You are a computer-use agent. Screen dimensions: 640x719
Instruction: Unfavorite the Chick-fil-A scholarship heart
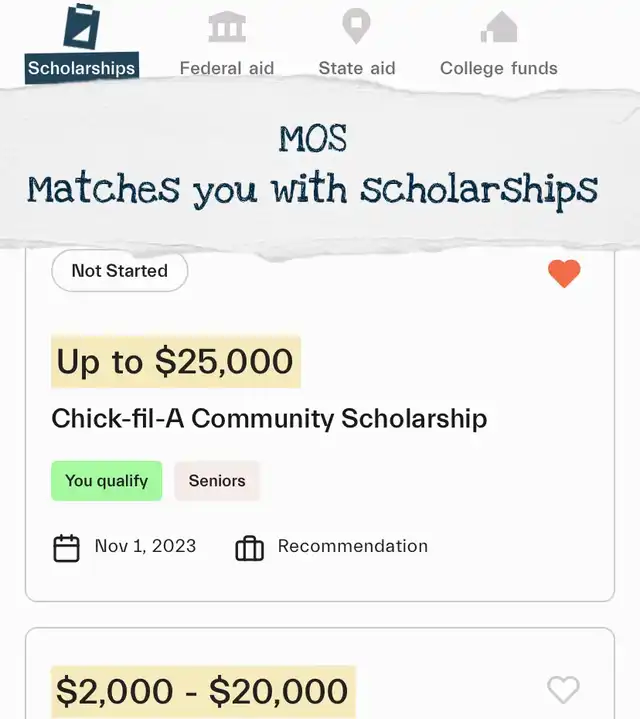tap(564, 273)
